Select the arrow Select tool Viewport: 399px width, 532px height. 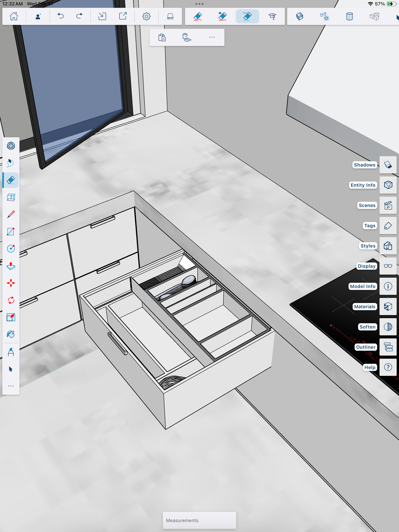11,369
